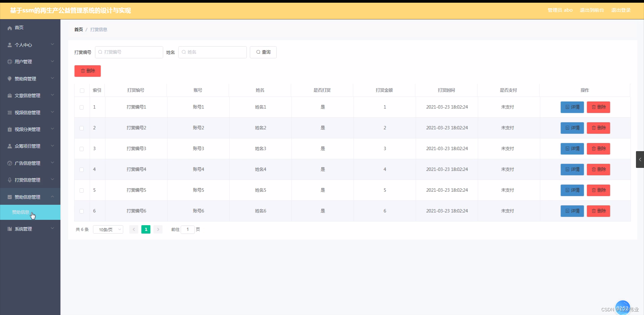Open 广告信息管理 via its globe icon
This screenshot has width=644, height=315.
point(9,163)
